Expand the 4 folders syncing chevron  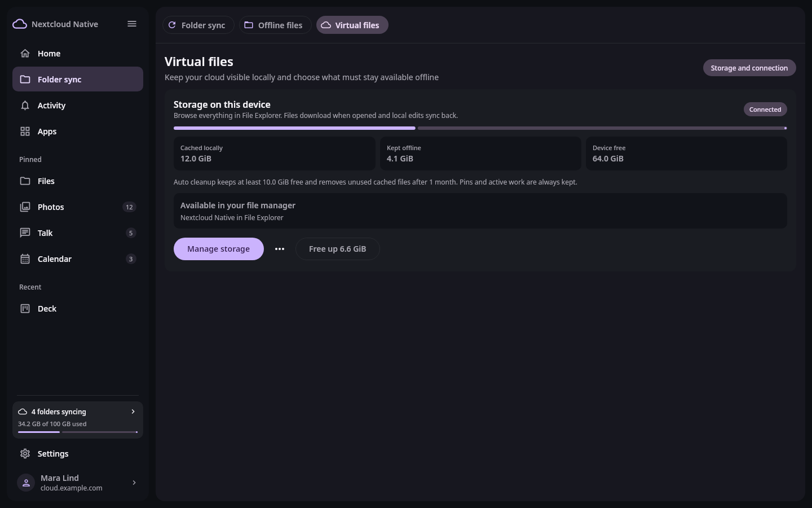133,411
